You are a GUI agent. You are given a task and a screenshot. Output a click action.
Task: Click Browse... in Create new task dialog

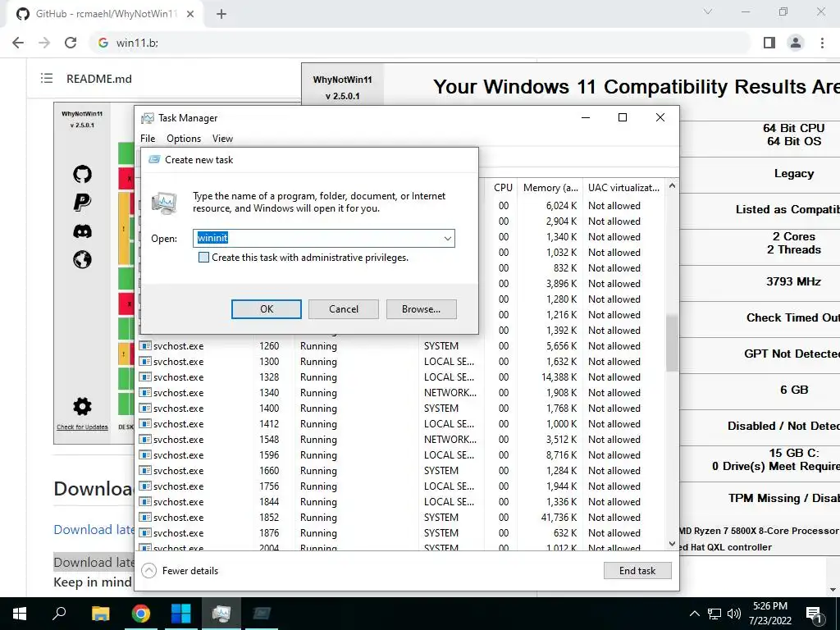click(421, 309)
